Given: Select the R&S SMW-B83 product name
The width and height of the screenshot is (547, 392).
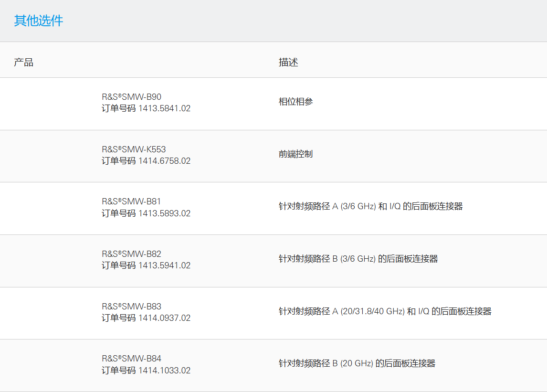Looking at the screenshot, I should [131, 307].
